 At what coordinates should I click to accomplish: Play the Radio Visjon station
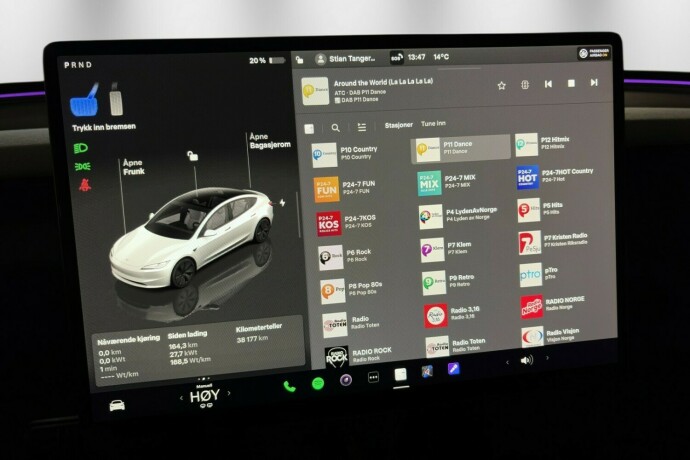552,336
